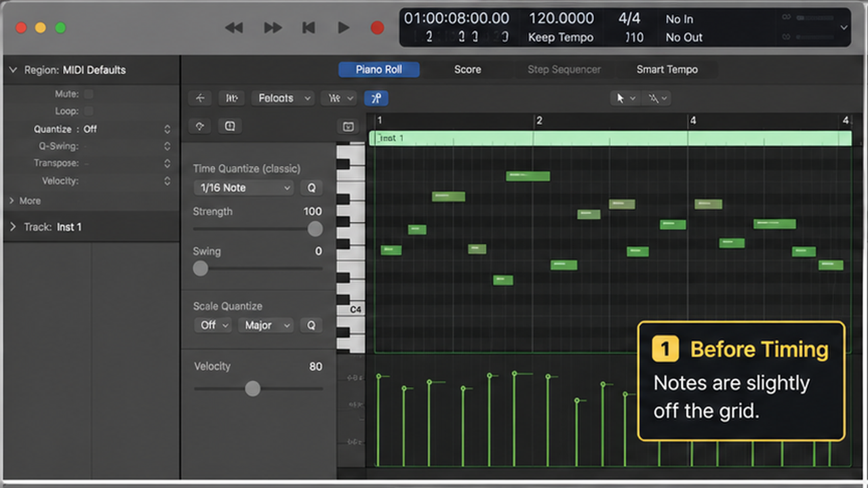Screen dimensions: 868x488
Task: Click bar 2 marker in the ruler
Action: coord(539,121)
